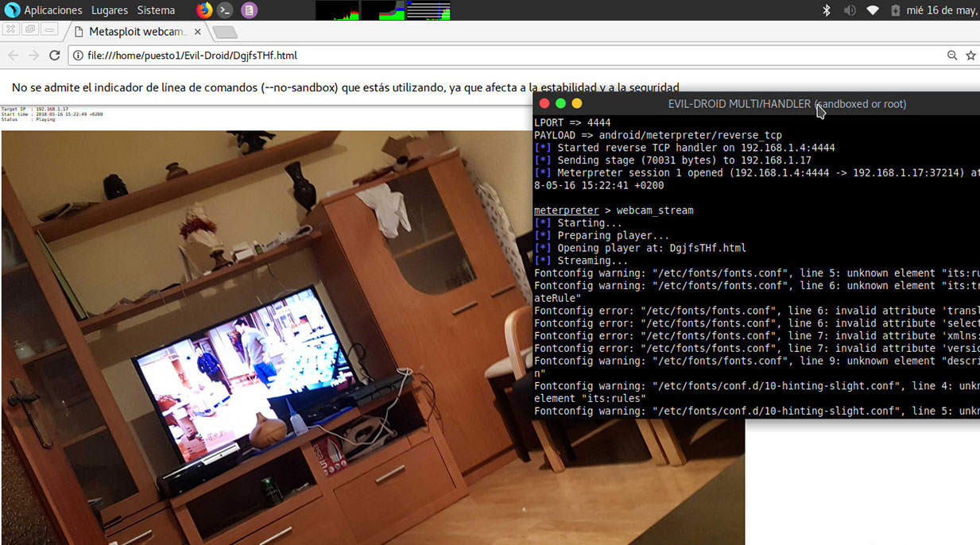Open the purple text editor launcher
This screenshot has height=545, width=980.
[249, 10]
